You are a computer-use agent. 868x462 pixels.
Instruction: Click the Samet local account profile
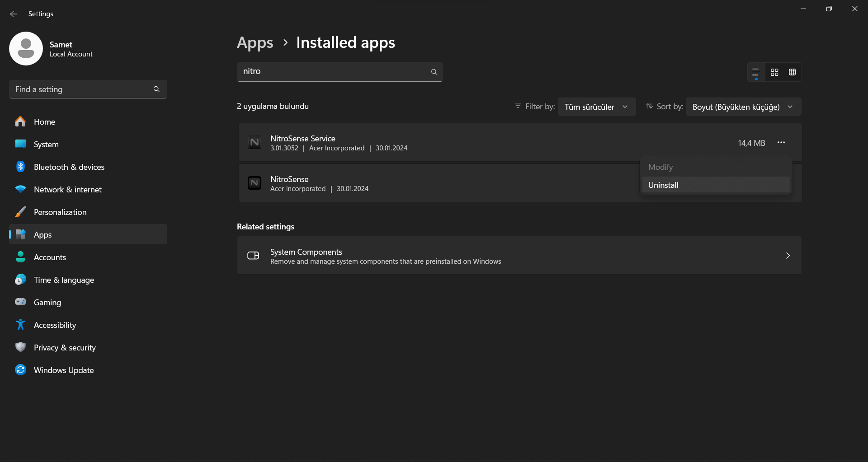(x=51, y=49)
